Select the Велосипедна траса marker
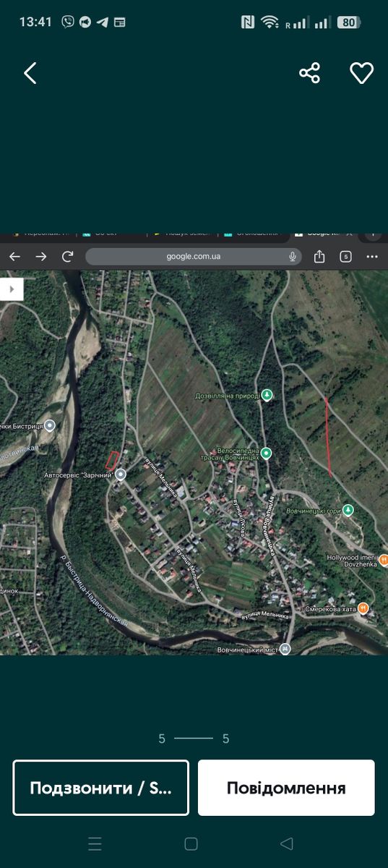Viewport: 388px width, 868px height. (266, 454)
